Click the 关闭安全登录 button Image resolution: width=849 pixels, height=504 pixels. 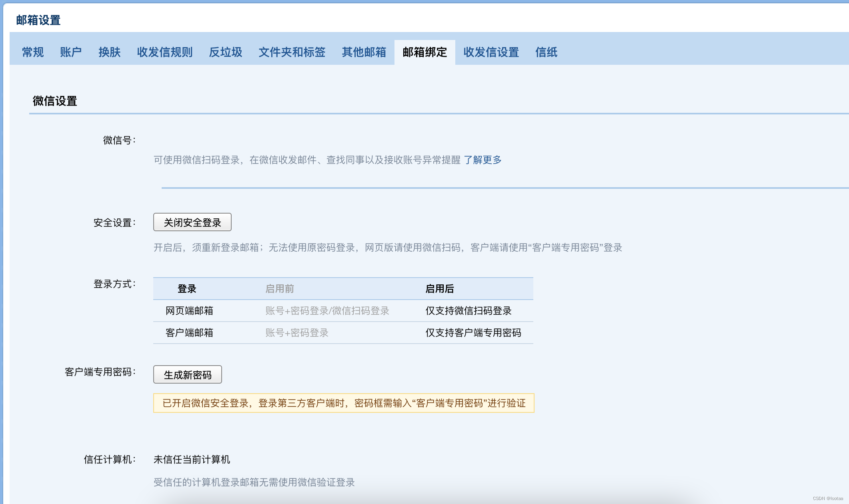(192, 222)
